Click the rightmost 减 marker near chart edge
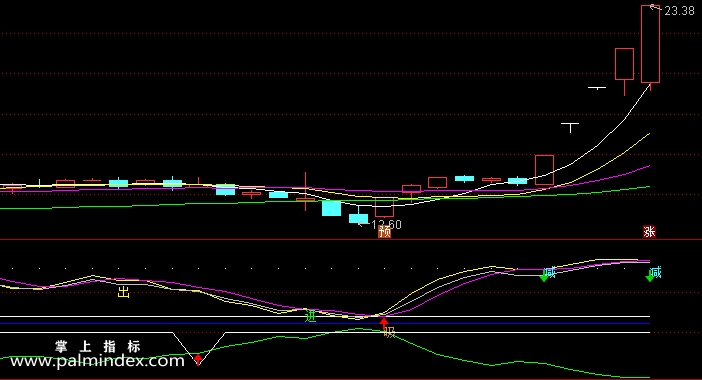The width and height of the screenshot is (702, 380). click(654, 273)
